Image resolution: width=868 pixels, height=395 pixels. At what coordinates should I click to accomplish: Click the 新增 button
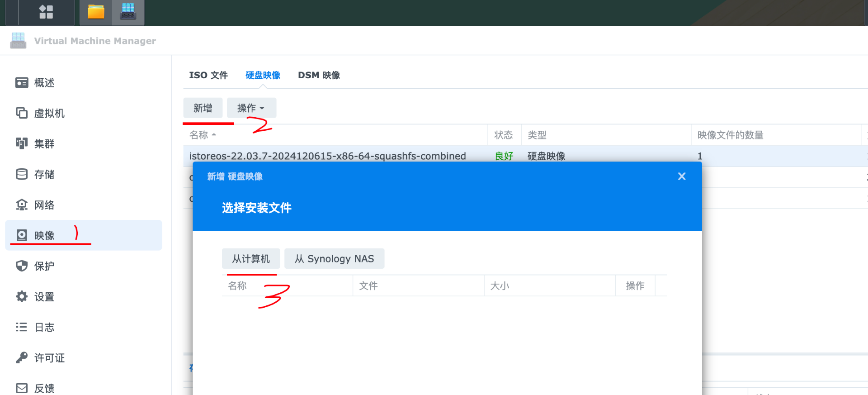coord(203,108)
